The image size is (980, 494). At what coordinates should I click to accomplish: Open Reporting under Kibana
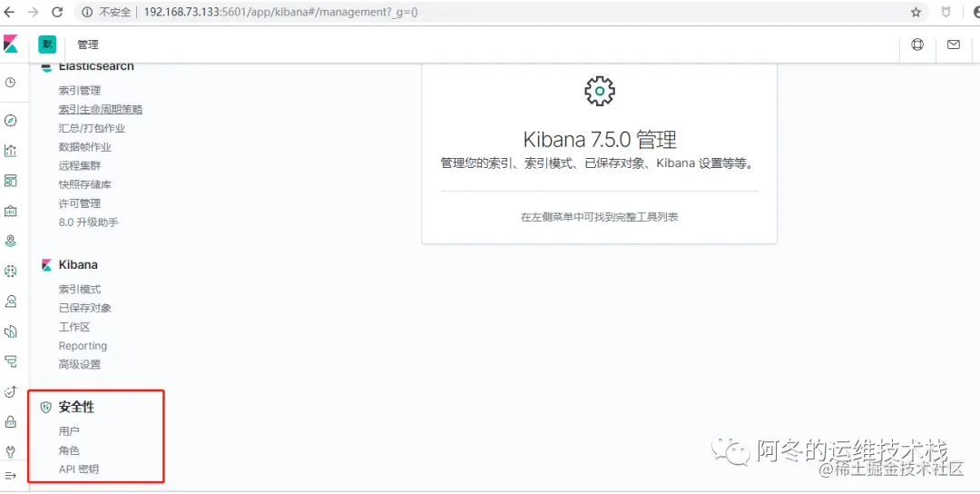click(x=83, y=346)
